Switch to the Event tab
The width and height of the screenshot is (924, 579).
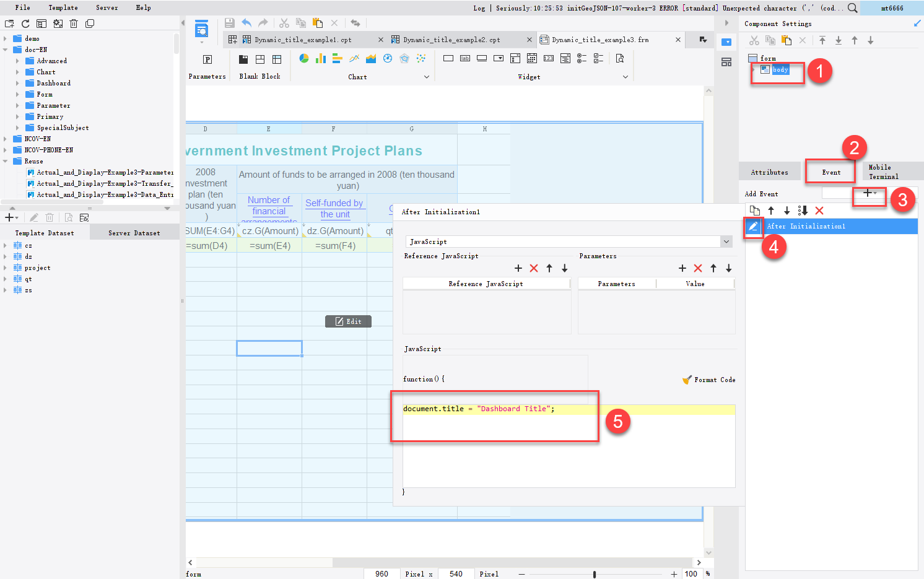click(x=831, y=172)
